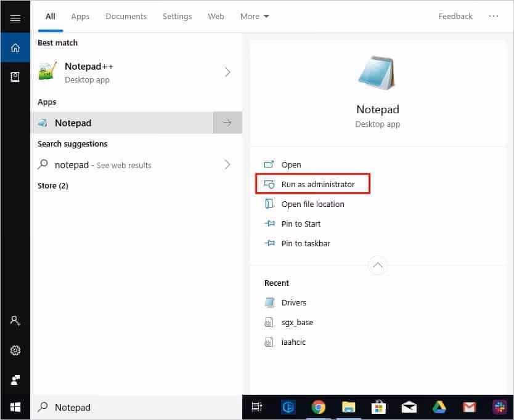Image resolution: width=514 pixels, height=420 pixels.
Task: Switch to the Documents filter tab
Action: (126, 16)
